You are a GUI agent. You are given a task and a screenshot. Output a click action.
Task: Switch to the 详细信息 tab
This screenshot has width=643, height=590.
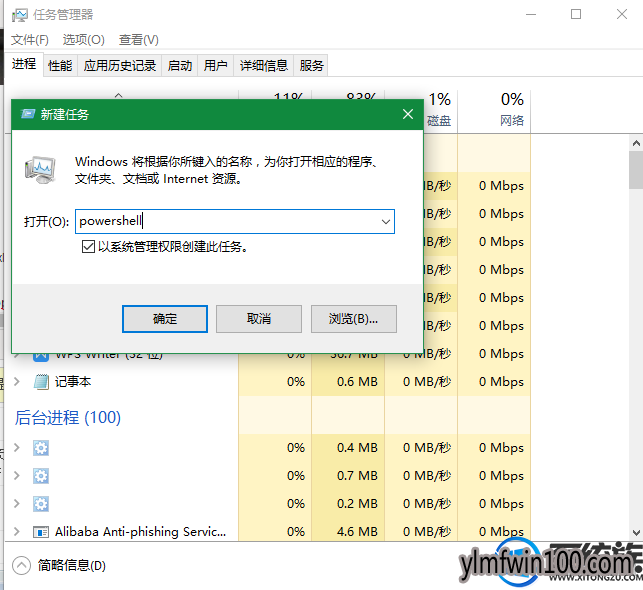point(264,66)
